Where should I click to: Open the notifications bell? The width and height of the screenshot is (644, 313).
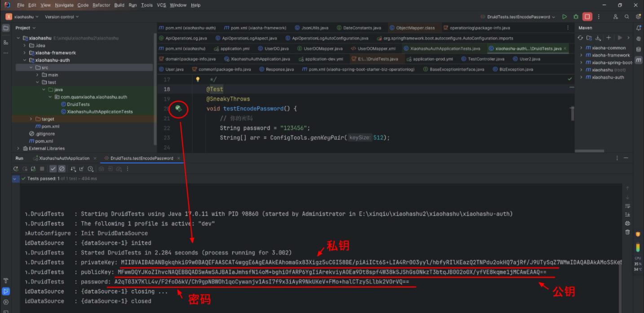[x=638, y=28]
